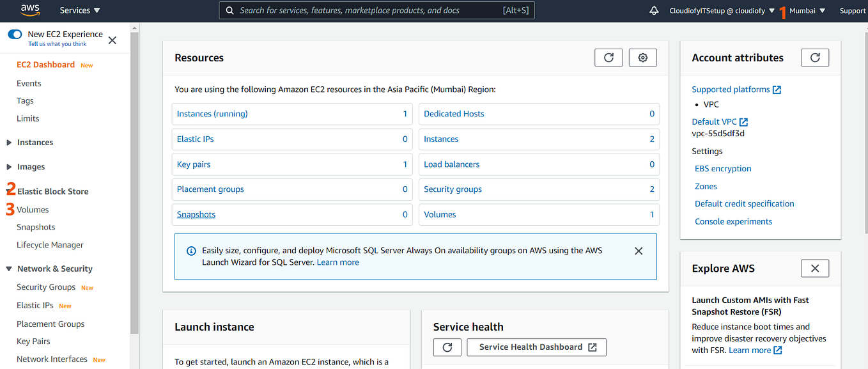Refresh the Account attributes panel

point(814,57)
